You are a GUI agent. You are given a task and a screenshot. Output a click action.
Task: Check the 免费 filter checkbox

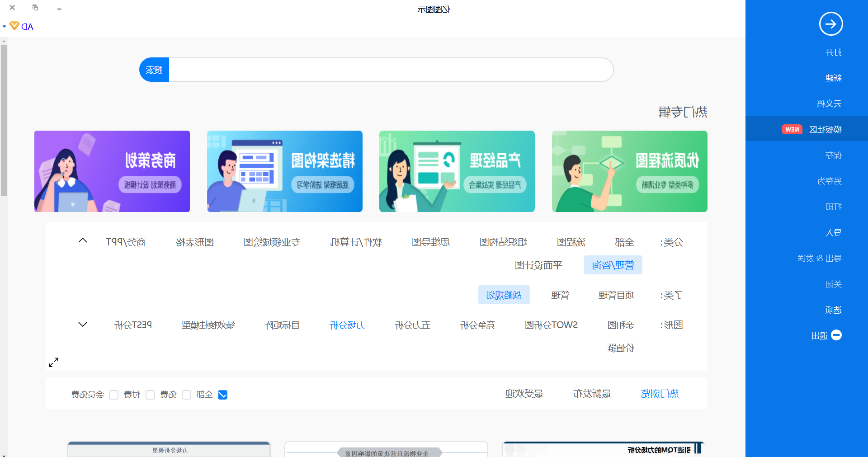point(186,395)
